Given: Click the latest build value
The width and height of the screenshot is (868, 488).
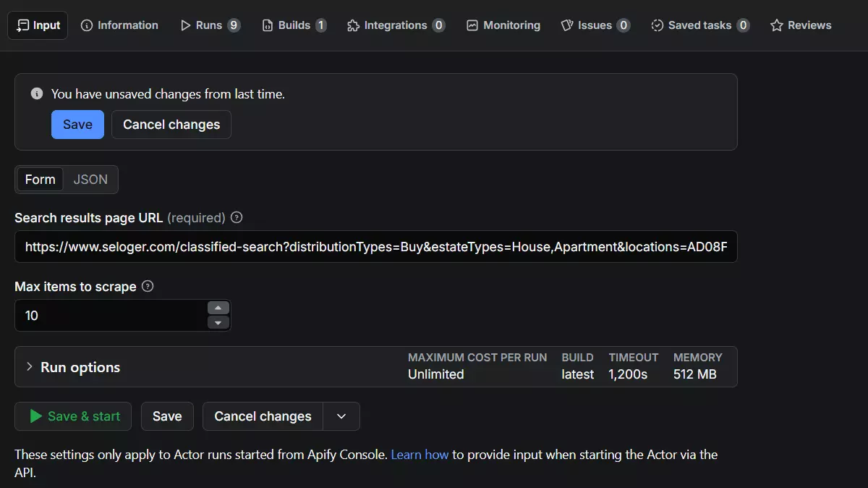Looking at the screenshot, I should [x=577, y=374].
